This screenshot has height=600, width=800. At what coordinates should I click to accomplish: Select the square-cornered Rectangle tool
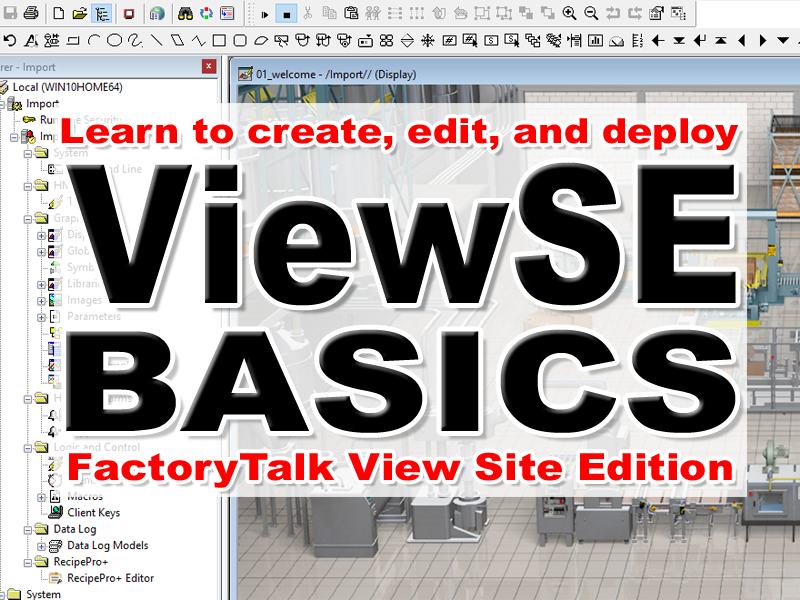tap(219, 40)
